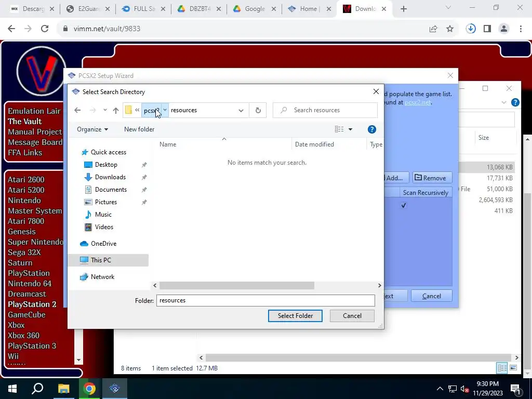Refresh the resources folder listing
Screen dimensions: 532x399
point(258,110)
